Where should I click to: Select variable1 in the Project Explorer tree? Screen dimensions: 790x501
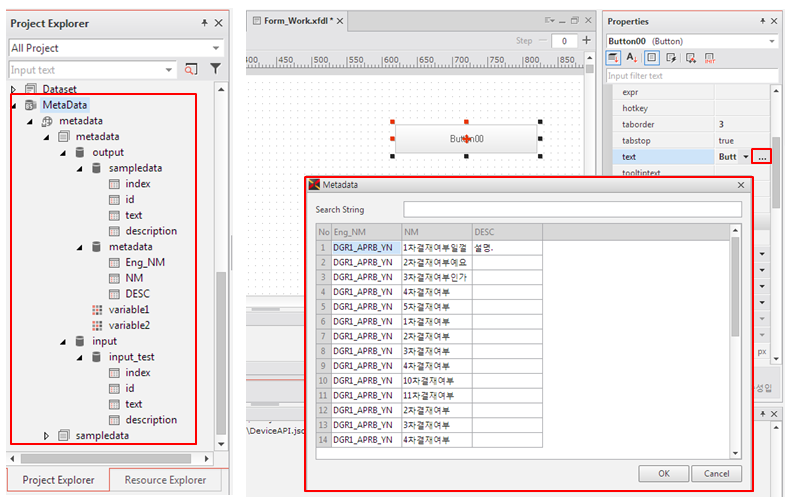pos(128,309)
